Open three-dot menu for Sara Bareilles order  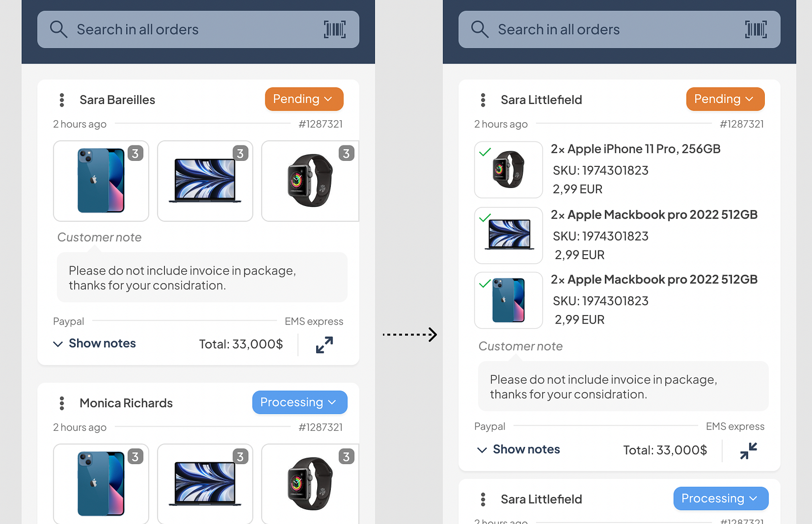(62, 100)
